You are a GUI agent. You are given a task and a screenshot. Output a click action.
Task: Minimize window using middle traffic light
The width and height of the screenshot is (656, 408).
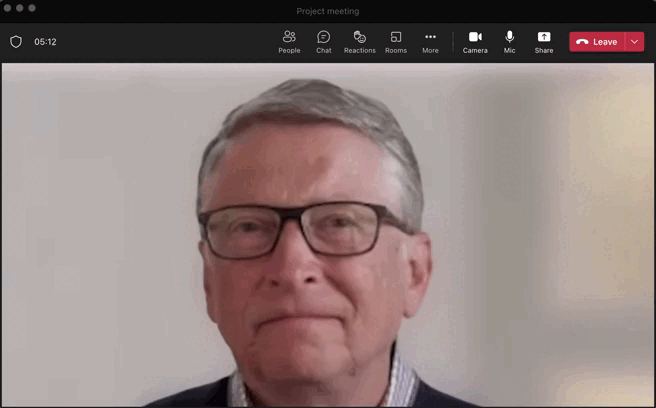(x=20, y=8)
